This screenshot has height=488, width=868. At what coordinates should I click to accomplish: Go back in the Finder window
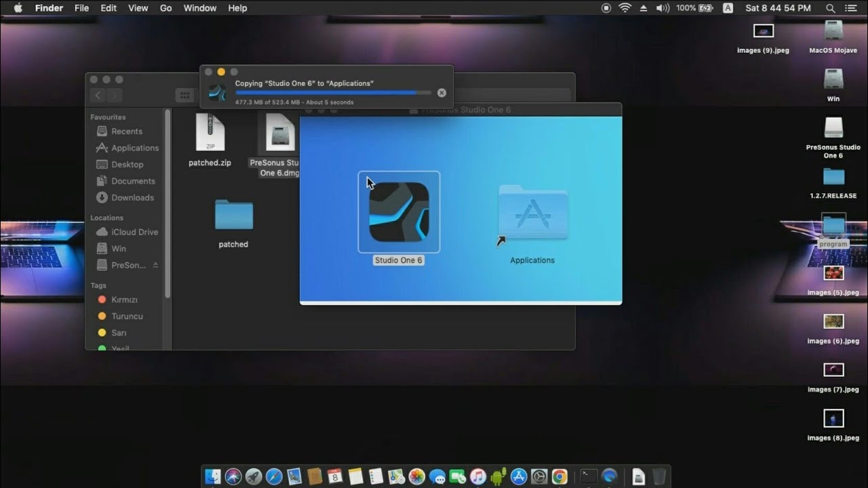(98, 96)
